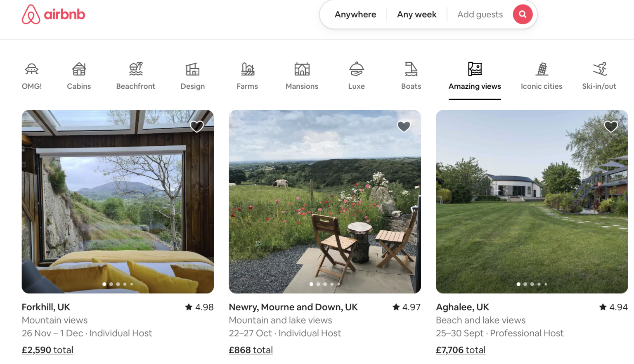Image resolution: width=634 pixels, height=364 pixels.
Task: Select the OMG! category icon
Action: [x=32, y=69]
